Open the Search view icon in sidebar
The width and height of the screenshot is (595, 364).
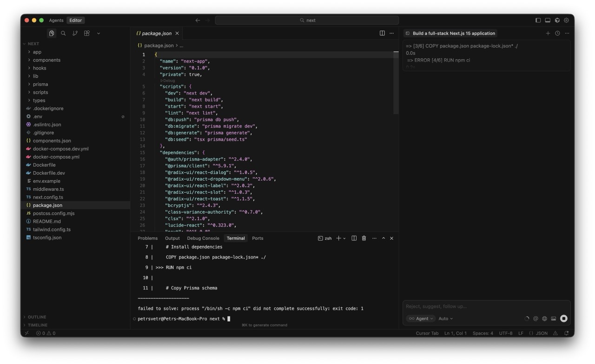point(63,33)
